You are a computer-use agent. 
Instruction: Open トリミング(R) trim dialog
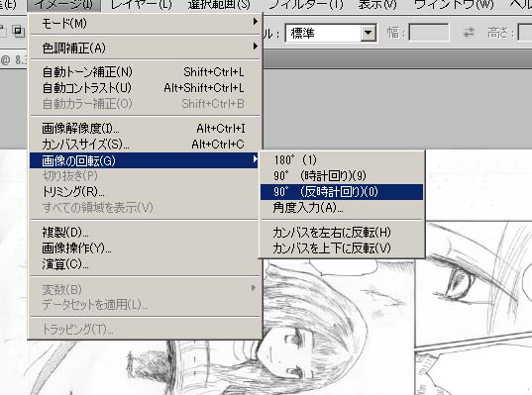click(145, 192)
